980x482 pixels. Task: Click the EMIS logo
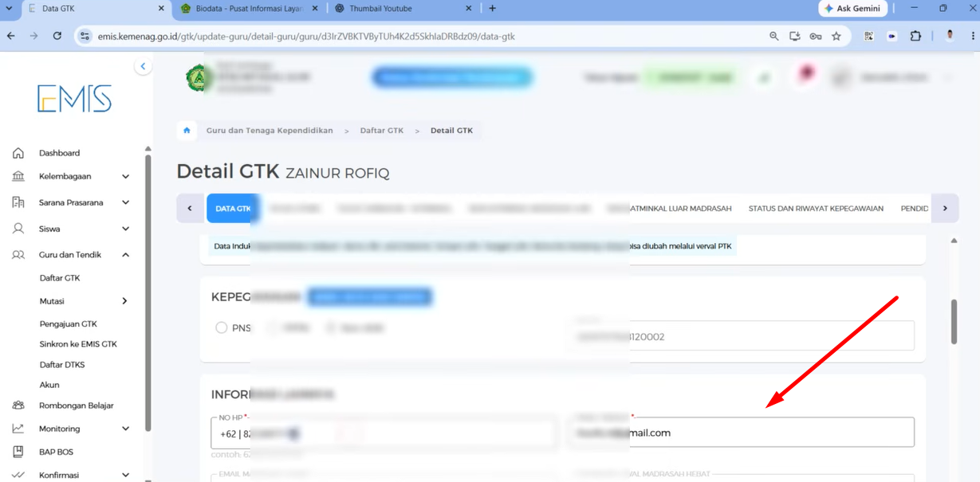(x=74, y=98)
